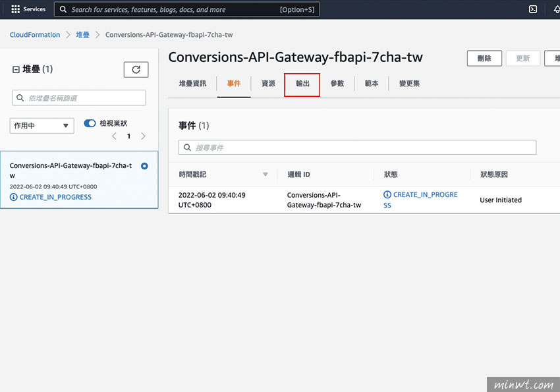Open the AWS Services grid menu

[15, 9]
